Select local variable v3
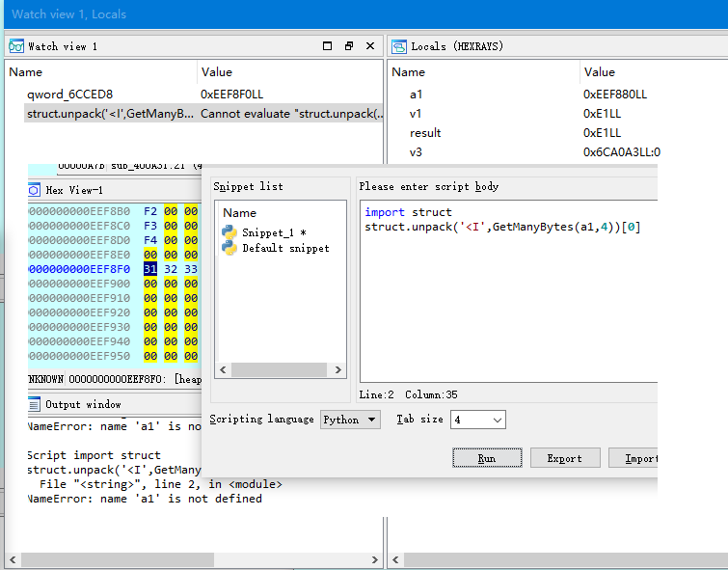 [416, 152]
